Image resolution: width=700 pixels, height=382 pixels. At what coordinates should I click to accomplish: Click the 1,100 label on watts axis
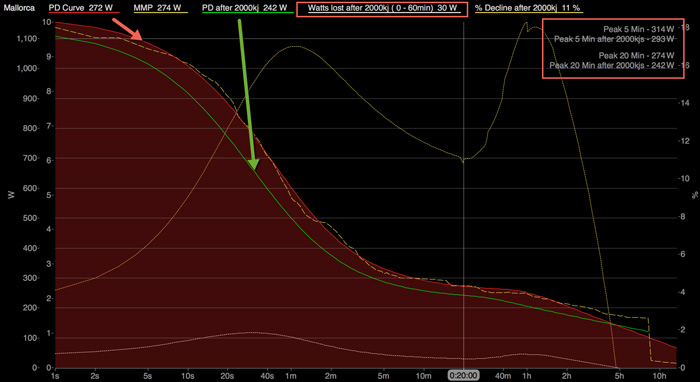[x=29, y=39]
